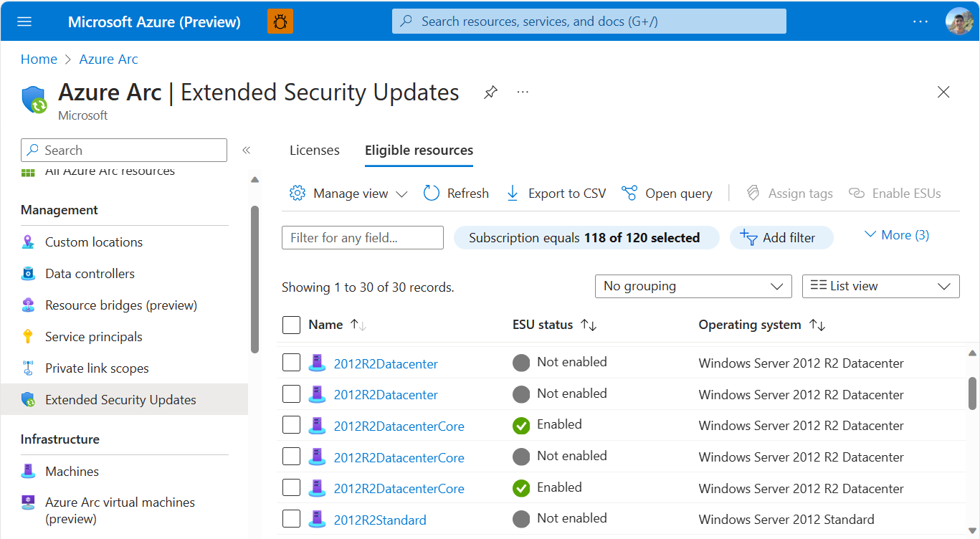The width and height of the screenshot is (980, 539).
Task: Pin the Extended Security Updates blade
Action: click(x=490, y=92)
